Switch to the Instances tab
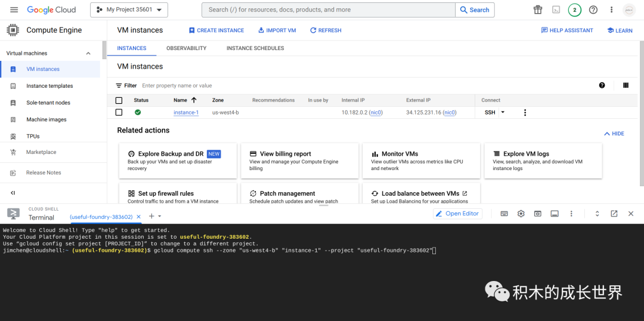 click(x=131, y=48)
